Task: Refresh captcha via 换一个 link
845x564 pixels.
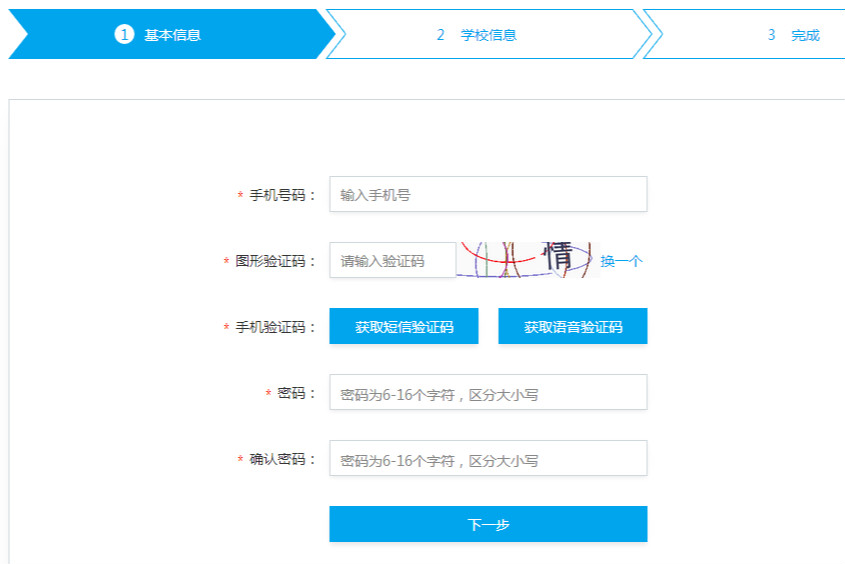Action: pyautogui.click(x=621, y=261)
